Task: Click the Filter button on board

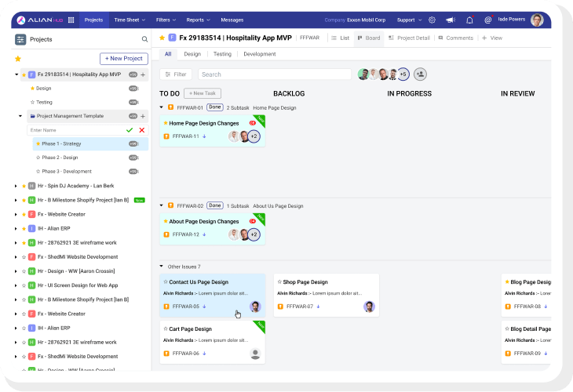Action: pyautogui.click(x=176, y=74)
